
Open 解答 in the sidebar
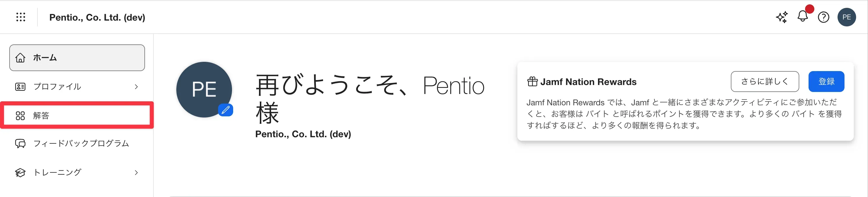click(41, 116)
